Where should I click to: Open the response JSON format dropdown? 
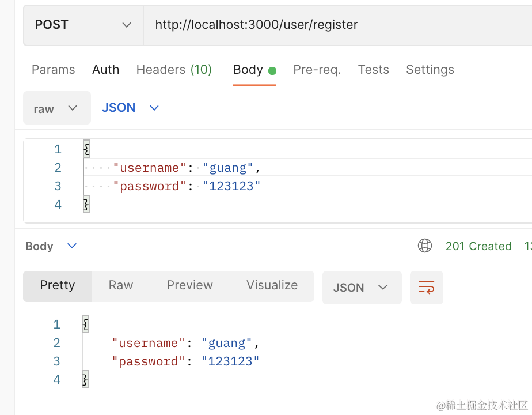click(362, 288)
